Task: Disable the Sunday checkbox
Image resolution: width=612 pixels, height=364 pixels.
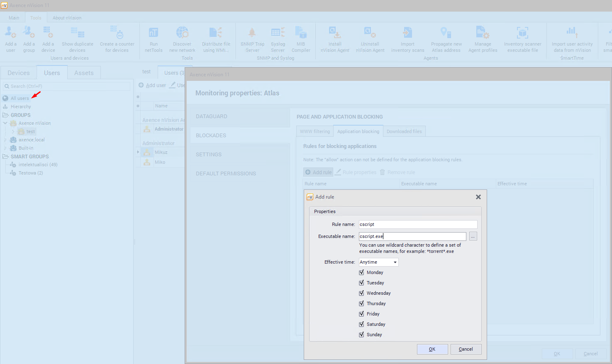Action: point(361,335)
